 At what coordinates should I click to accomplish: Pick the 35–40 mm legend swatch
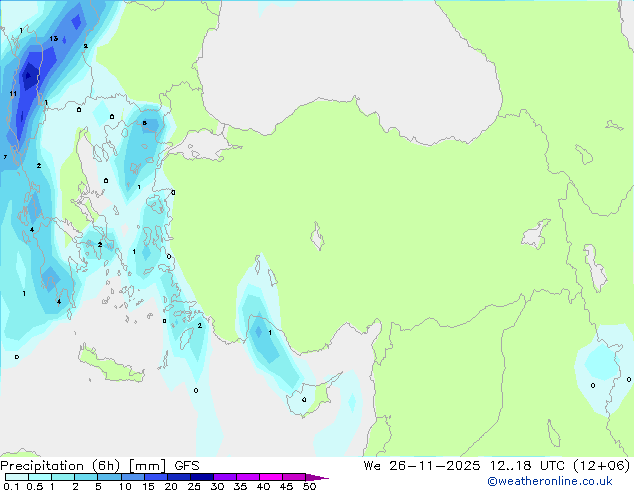point(248,477)
